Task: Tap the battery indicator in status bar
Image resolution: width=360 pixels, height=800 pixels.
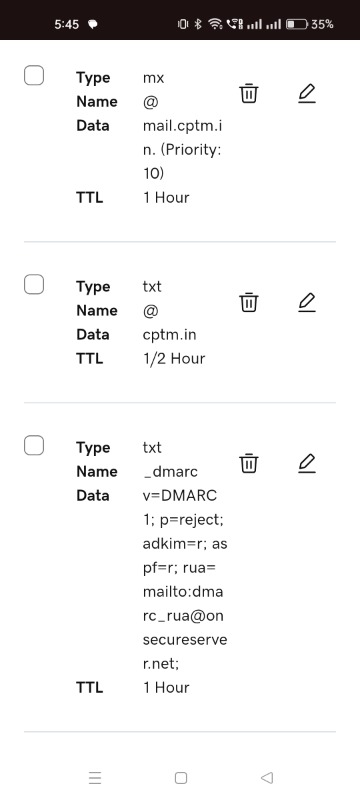Action: pyautogui.click(x=310, y=24)
